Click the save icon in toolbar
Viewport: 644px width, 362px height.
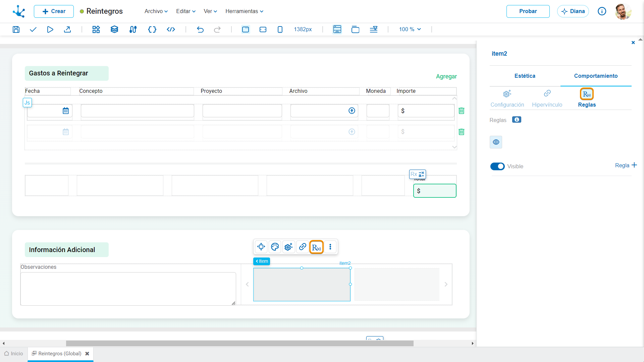point(16,29)
